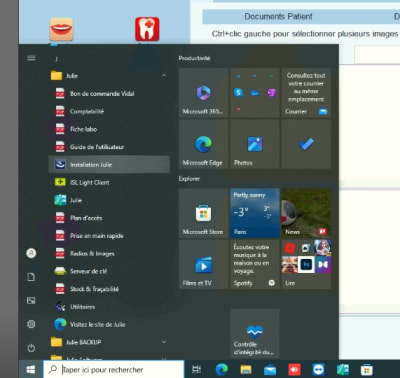Click the taskbar search field
This screenshot has width=400, height=378.
point(114,369)
